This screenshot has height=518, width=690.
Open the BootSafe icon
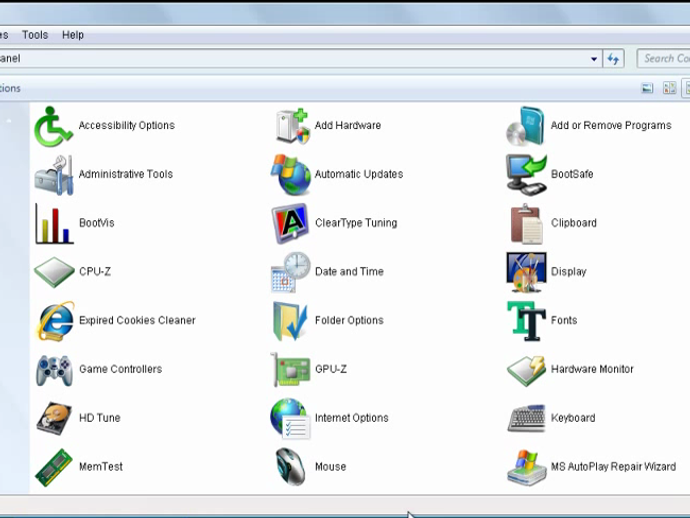[526, 175]
